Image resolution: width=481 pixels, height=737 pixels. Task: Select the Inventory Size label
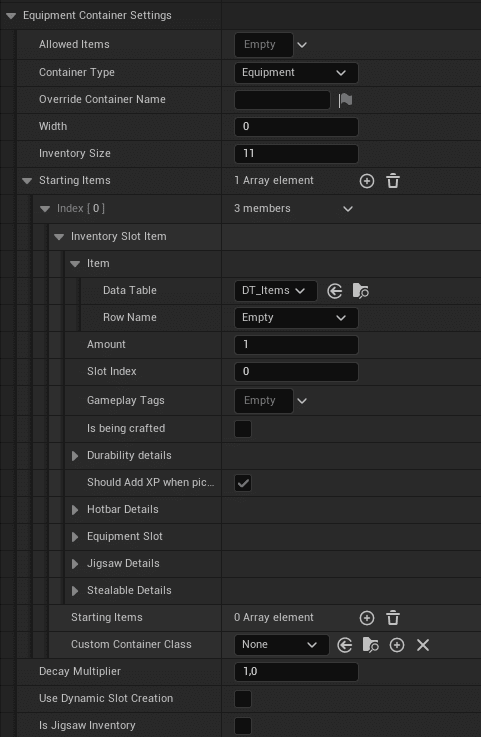pyautogui.click(x=75, y=154)
